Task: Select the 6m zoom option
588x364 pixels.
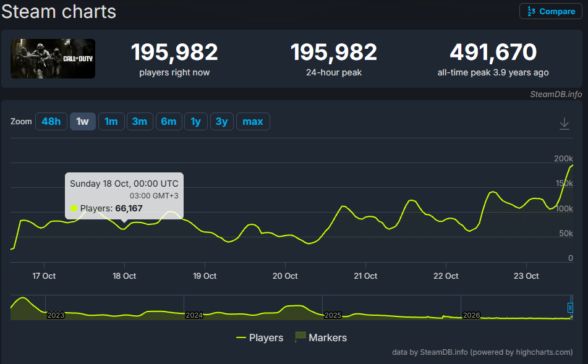Action: click(x=169, y=122)
